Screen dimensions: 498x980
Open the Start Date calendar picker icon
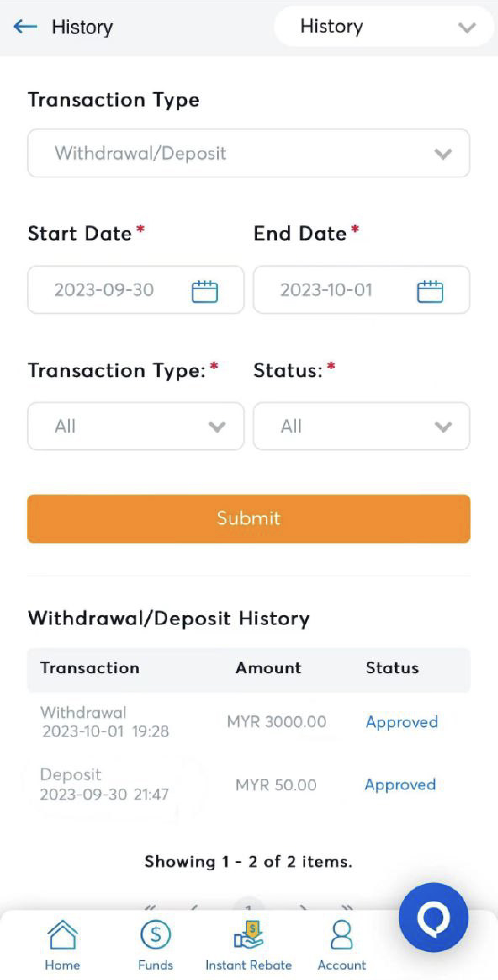coord(204,291)
